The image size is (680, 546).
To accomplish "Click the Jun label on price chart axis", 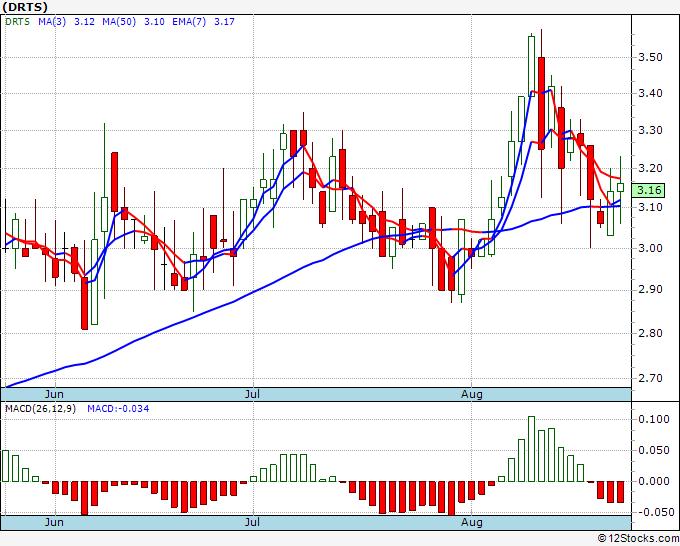I will [x=54, y=395].
